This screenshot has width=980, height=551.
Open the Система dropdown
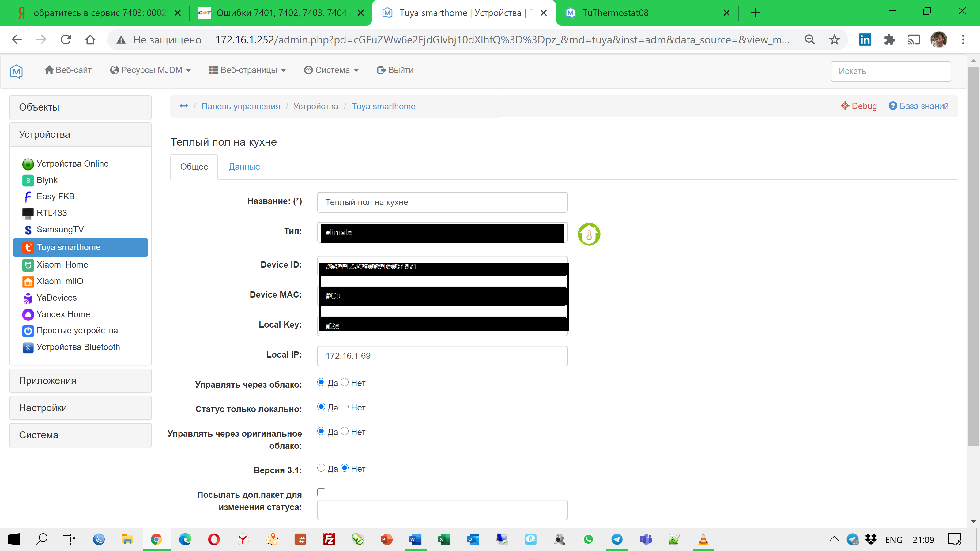331,70
